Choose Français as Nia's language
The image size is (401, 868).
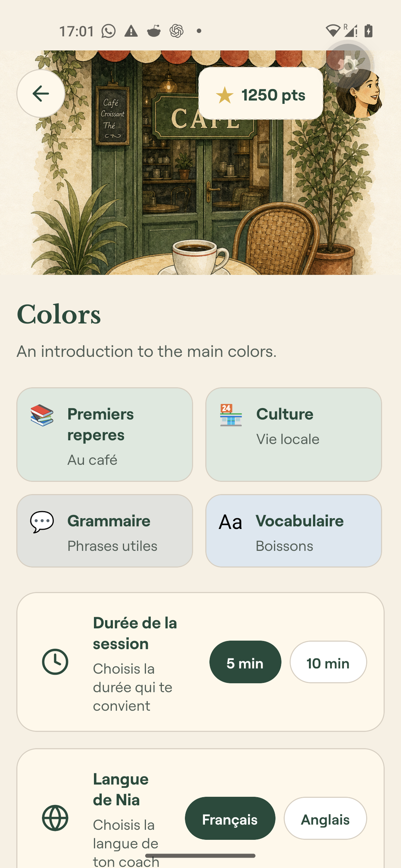pyautogui.click(x=230, y=818)
